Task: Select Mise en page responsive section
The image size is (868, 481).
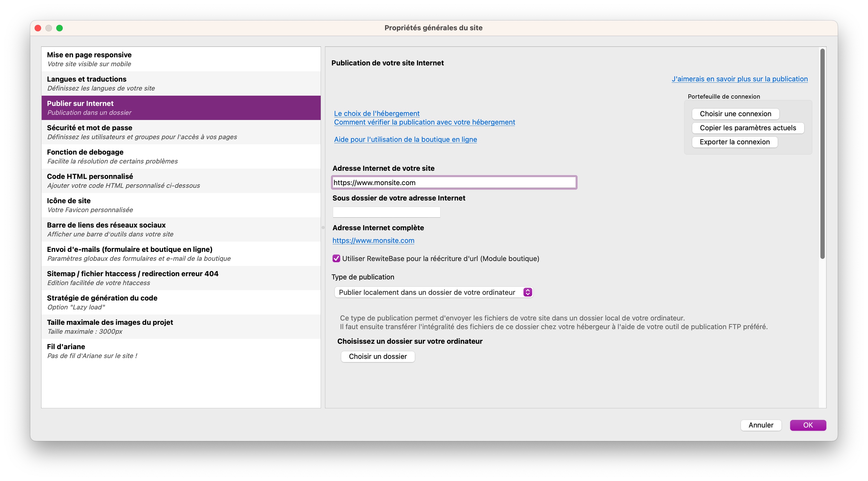Action: click(181, 59)
